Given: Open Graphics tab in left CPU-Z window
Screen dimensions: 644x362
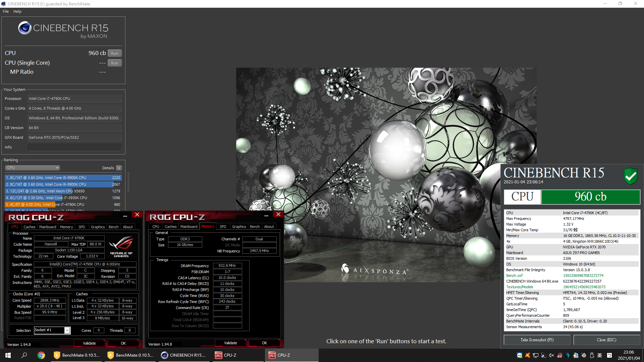Looking at the screenshot, I should point(98,227).
